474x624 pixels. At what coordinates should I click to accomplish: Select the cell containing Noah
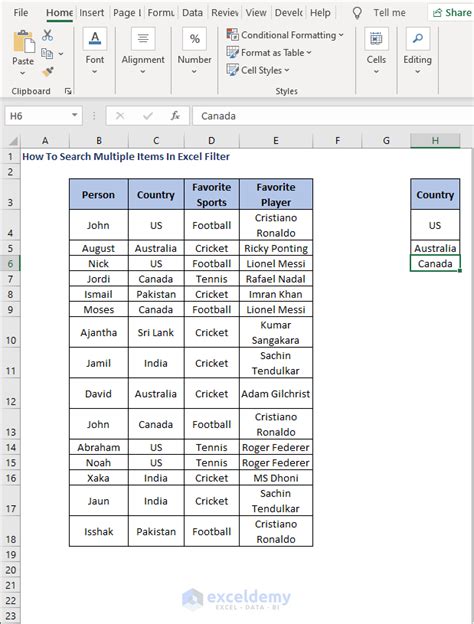tap(99, 462)
